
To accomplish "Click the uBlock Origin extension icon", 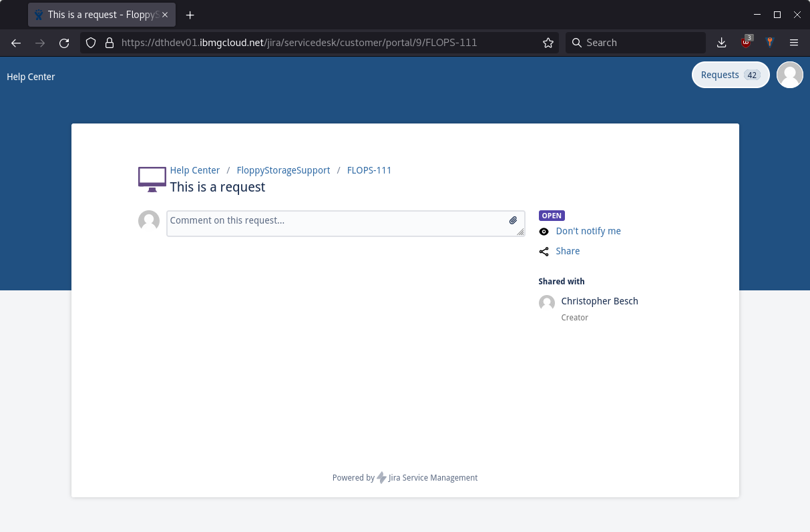I will [x=746, y=43].
